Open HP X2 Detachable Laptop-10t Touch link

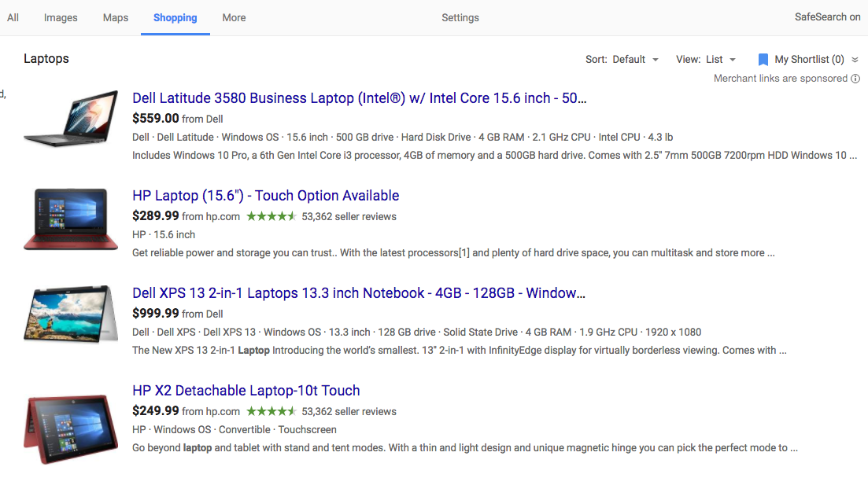pos(246,391)
